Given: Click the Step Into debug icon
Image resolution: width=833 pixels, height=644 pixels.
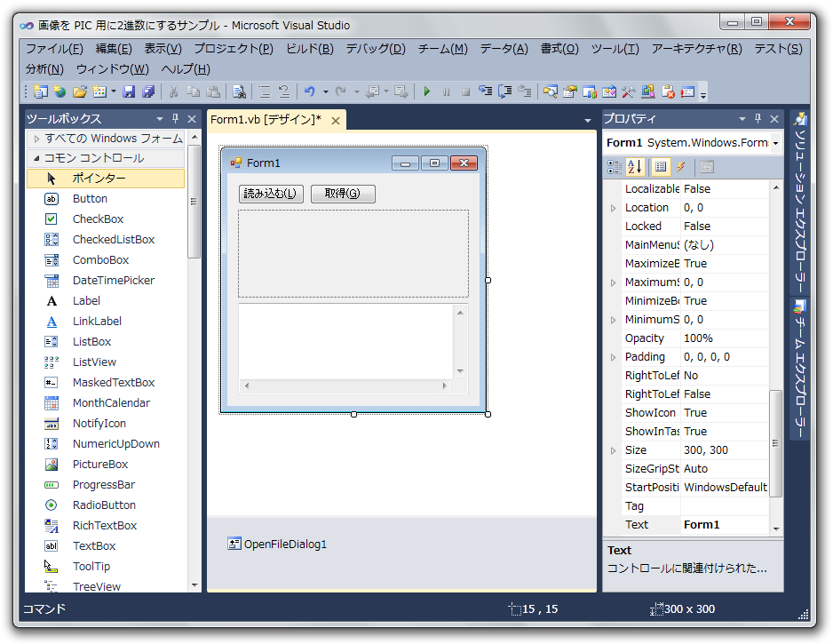Looking at the screenshot, I should pyautogui.click(x=485, y=91).
